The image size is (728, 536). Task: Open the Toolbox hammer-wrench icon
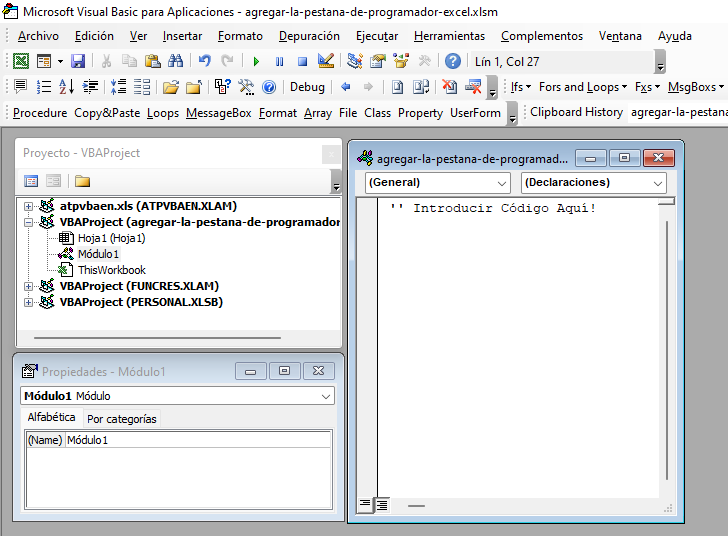(424, 61)
